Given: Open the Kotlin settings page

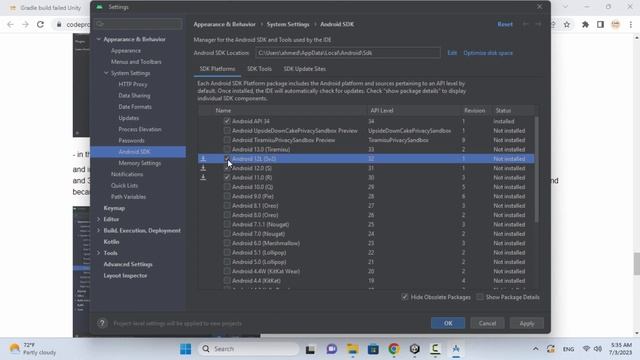Looking at the screenshot, I should [x=111, y=242].
